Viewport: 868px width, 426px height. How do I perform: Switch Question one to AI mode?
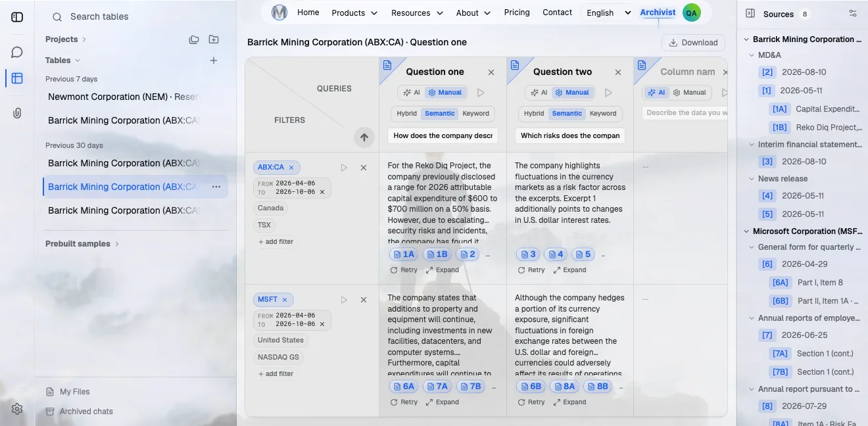pyautogui.click(x=412, y=93)
